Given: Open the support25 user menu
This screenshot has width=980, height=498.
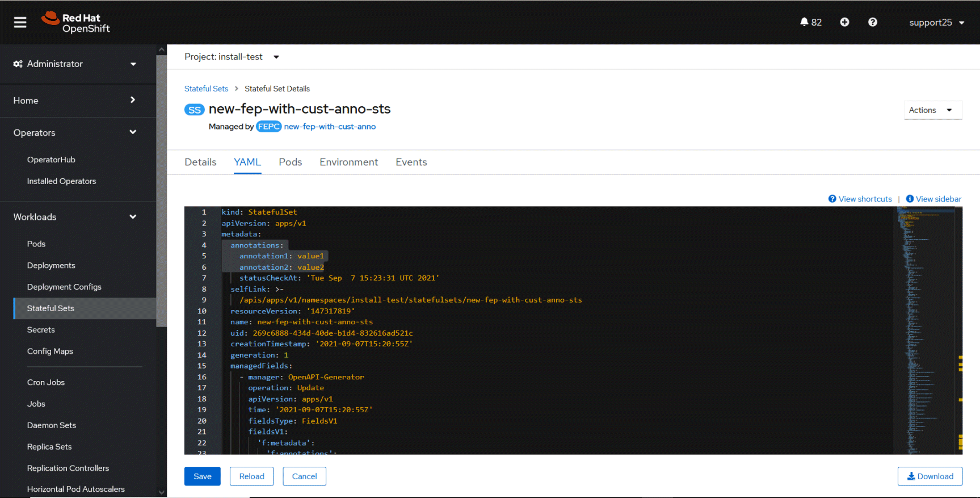Looking at the screenshot, I should point(936,23).
